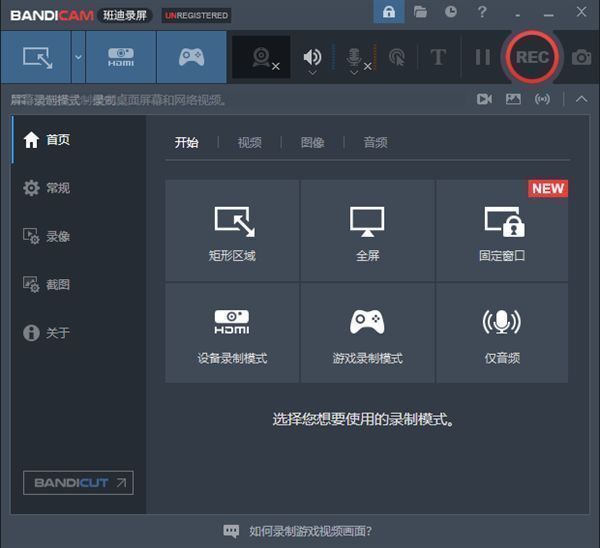The image size is (600, 548).
Task: Open the scheduled recording clock icon
Action: [451, 12]
